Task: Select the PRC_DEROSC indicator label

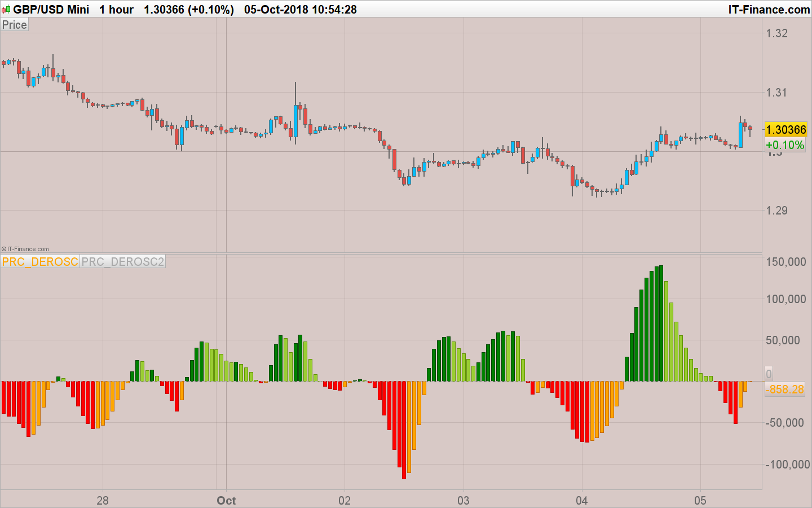Action: [x=40, y=261]
